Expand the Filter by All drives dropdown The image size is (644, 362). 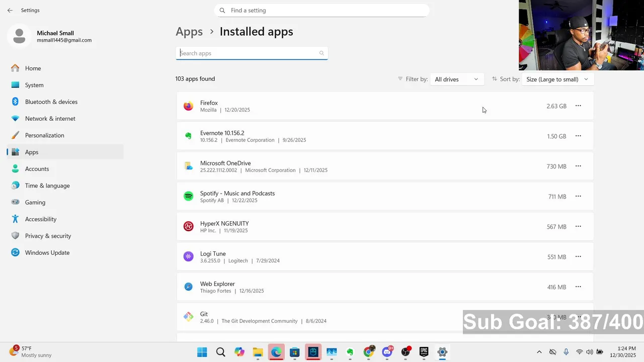[x=456, y=79]
